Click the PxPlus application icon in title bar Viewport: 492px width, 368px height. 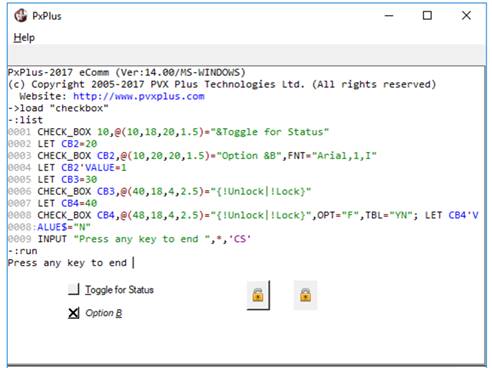click(21, 16)
